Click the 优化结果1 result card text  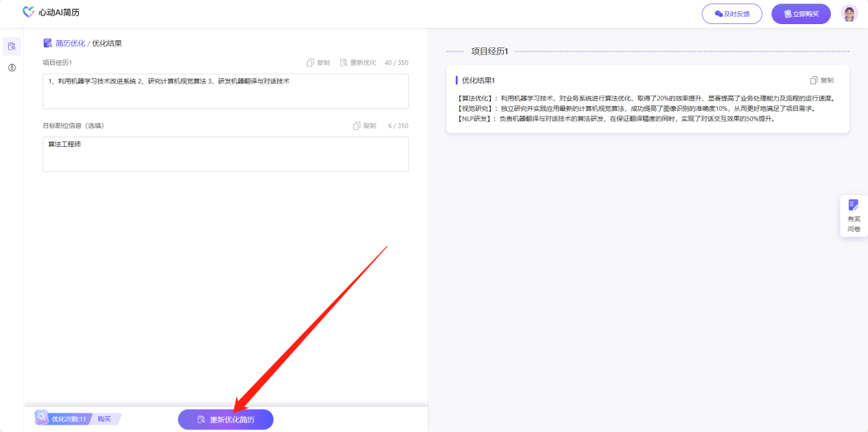tap(647, 108)
